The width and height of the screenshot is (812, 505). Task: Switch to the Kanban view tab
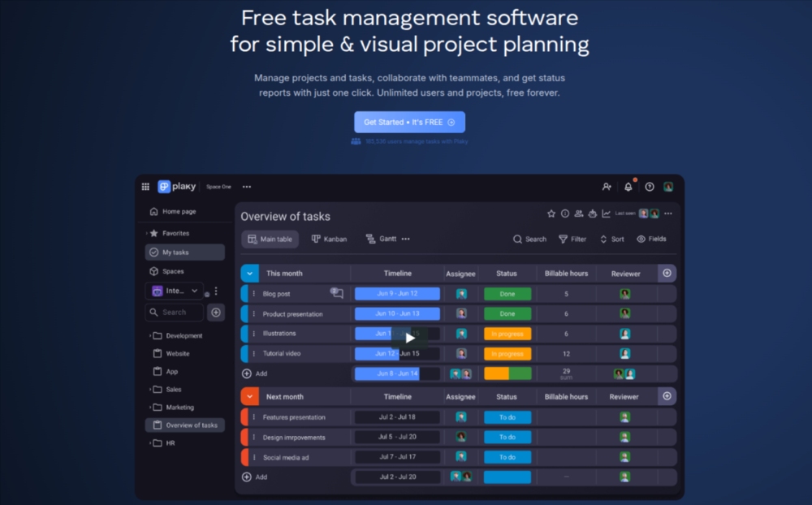click(329, 240)
